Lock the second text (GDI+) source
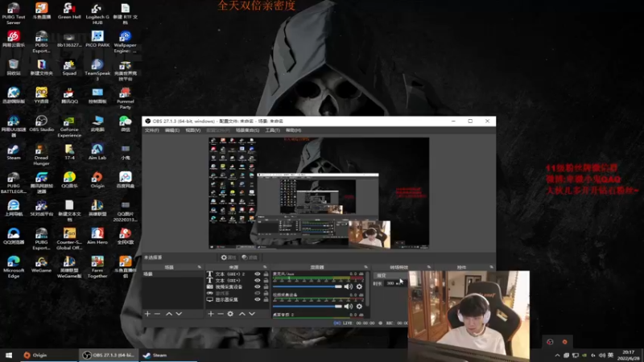This screenshot has height=362, width=644. tap(266, 280)
